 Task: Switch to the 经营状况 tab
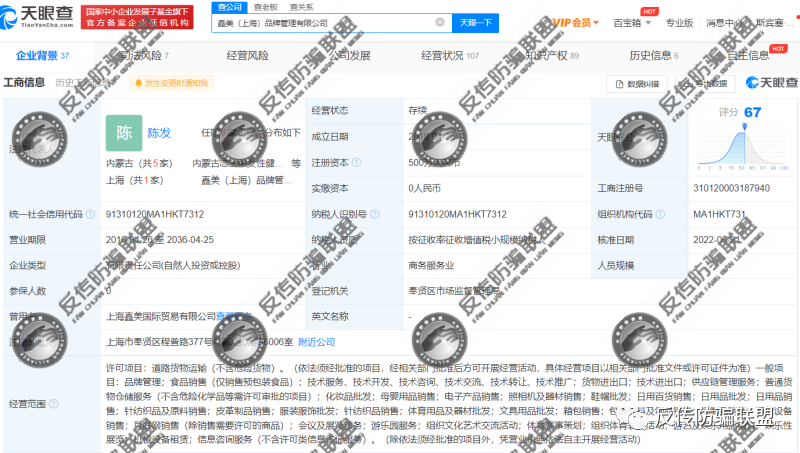pos(450,55)
